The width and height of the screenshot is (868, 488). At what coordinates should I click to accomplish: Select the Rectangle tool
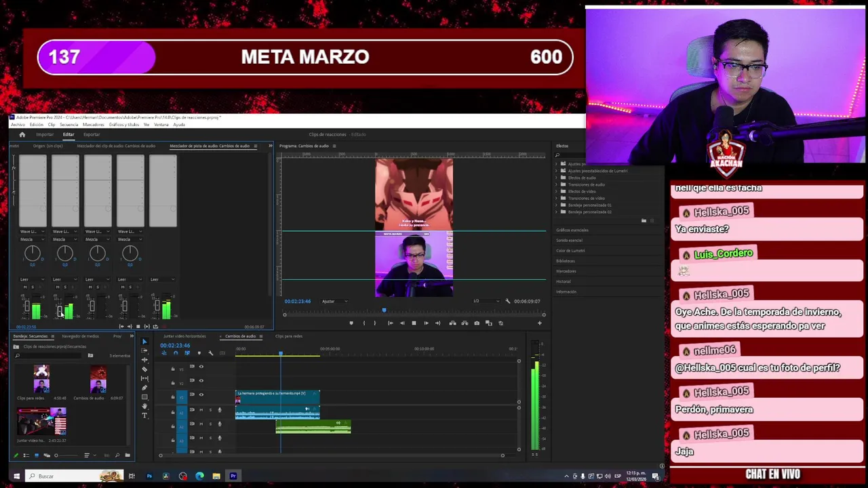pyautogui.click(x=144, y=396)
